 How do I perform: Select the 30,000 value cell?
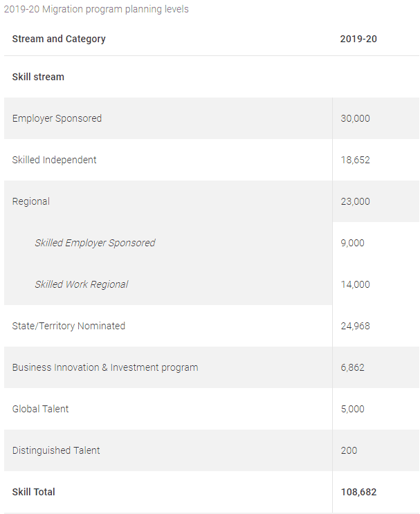(376, 118)
